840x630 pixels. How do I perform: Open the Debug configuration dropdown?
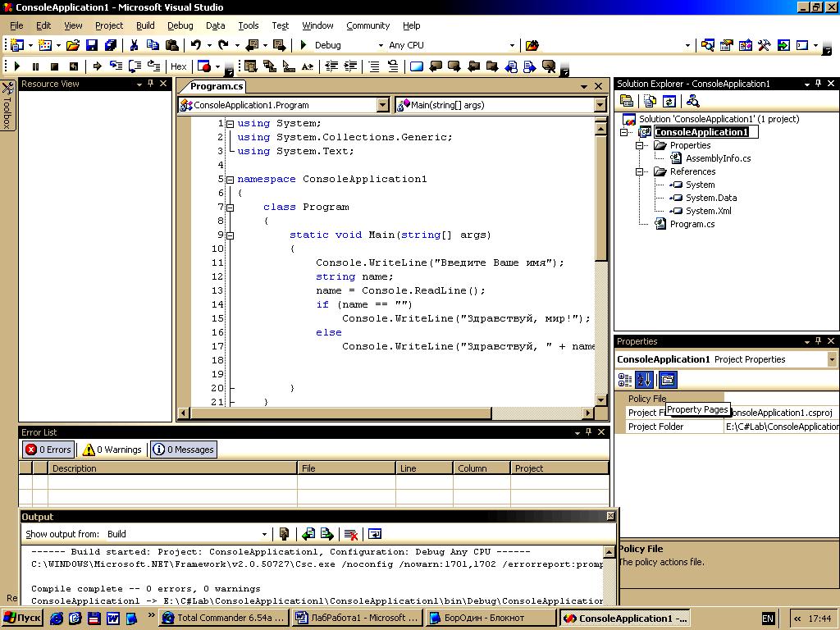pyautogui.click(x=349, y=45)
